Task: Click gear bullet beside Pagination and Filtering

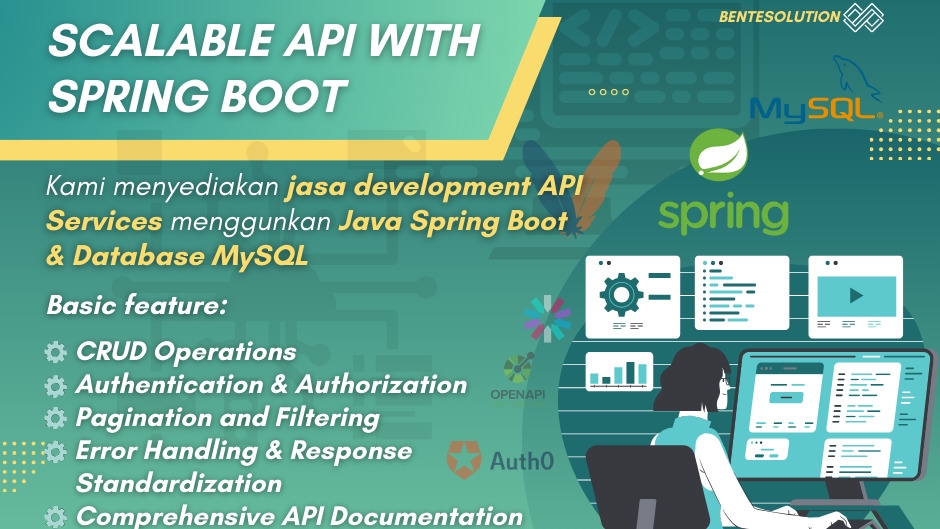Action: [56, 418]
